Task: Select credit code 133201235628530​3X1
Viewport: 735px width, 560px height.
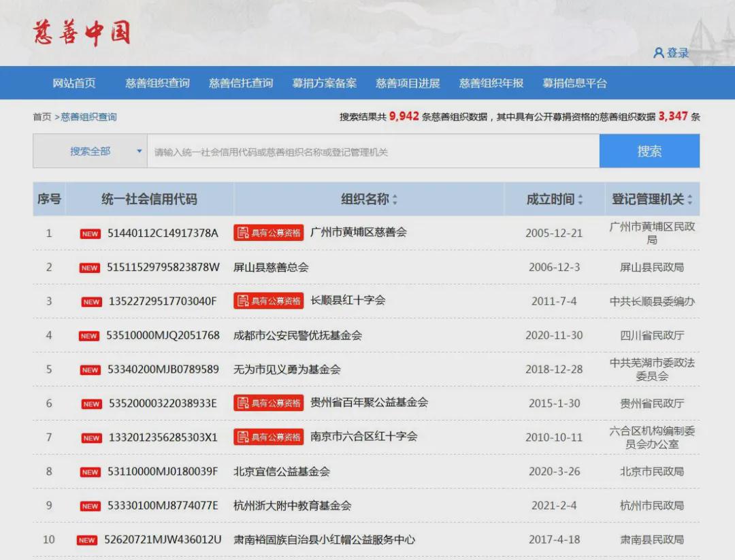Action: click(x=163, y=438)
